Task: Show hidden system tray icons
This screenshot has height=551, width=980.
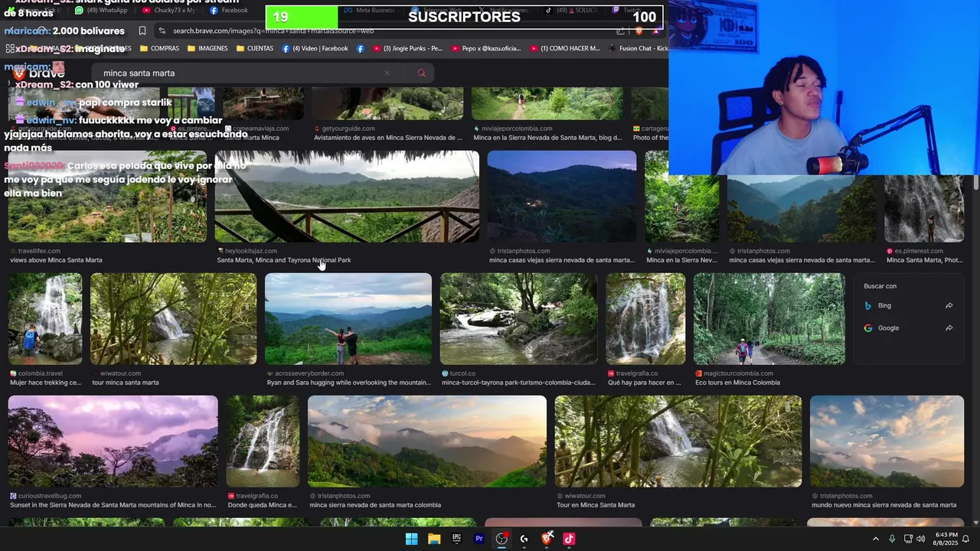Action: click(x=875, y=539)
